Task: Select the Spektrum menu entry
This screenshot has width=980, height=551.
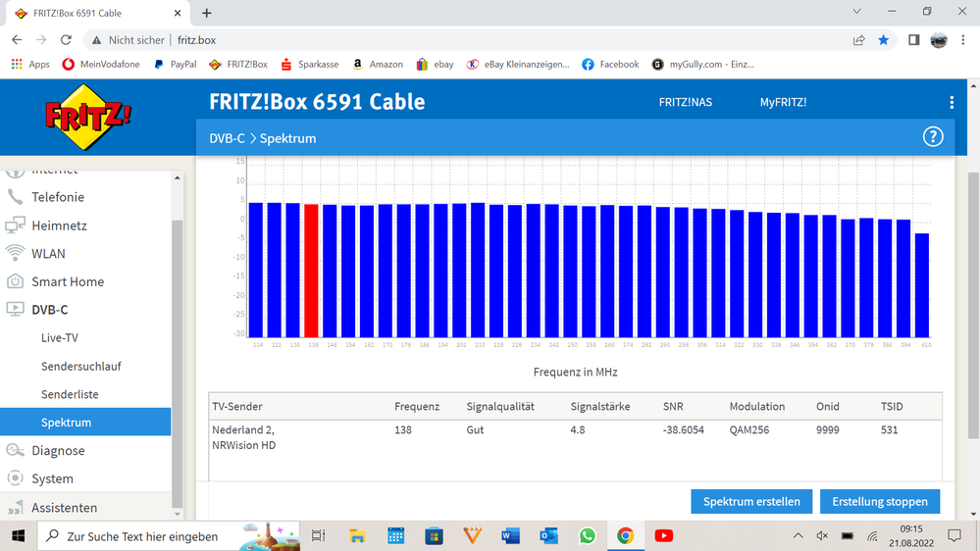Action: [85, 423]
